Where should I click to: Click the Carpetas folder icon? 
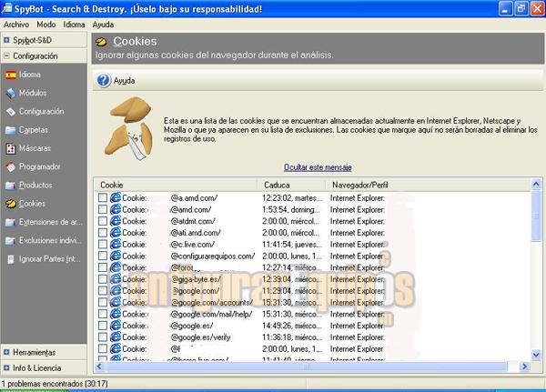(x=11, y=130)
